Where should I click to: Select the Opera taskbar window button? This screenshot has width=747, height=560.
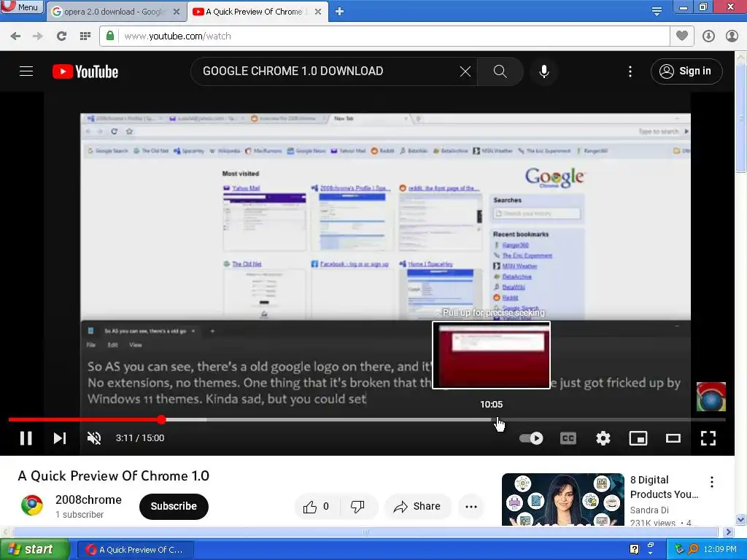[136, 550]
